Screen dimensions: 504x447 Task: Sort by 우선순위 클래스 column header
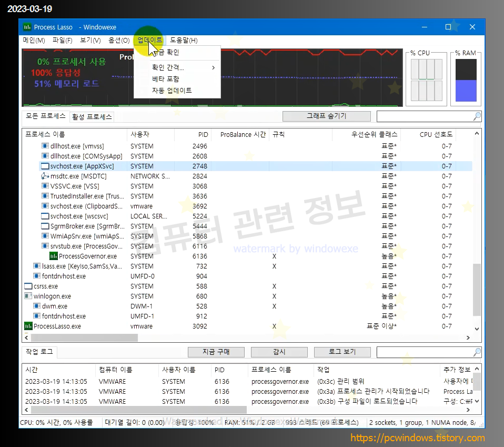pos(367,134)
